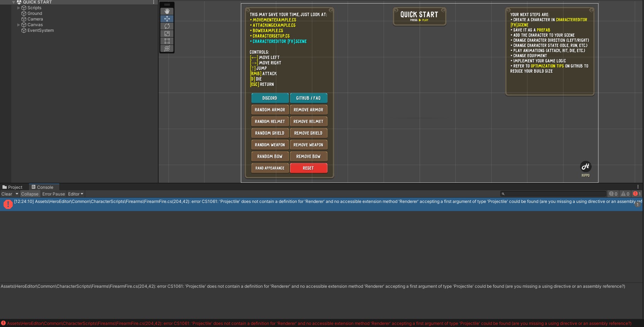The image size is (644, 327).
Task: Open the Console panel's three-dot menu
Action: point(638,187)
